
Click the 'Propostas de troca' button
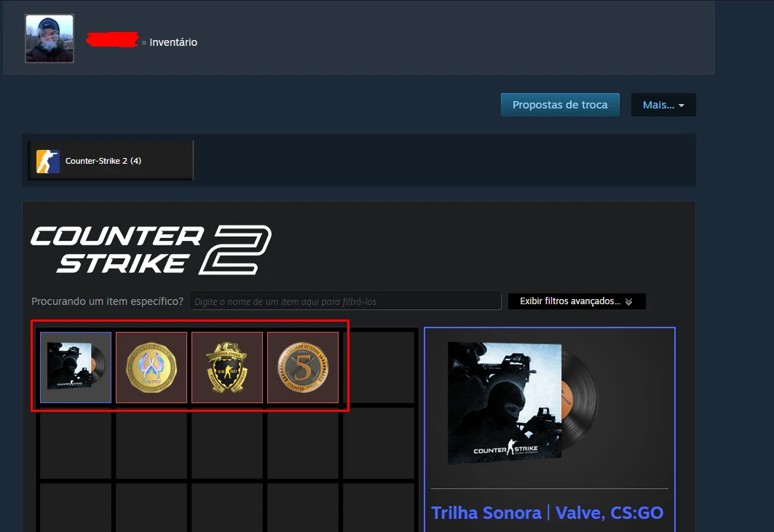click(x=559, y=105)
